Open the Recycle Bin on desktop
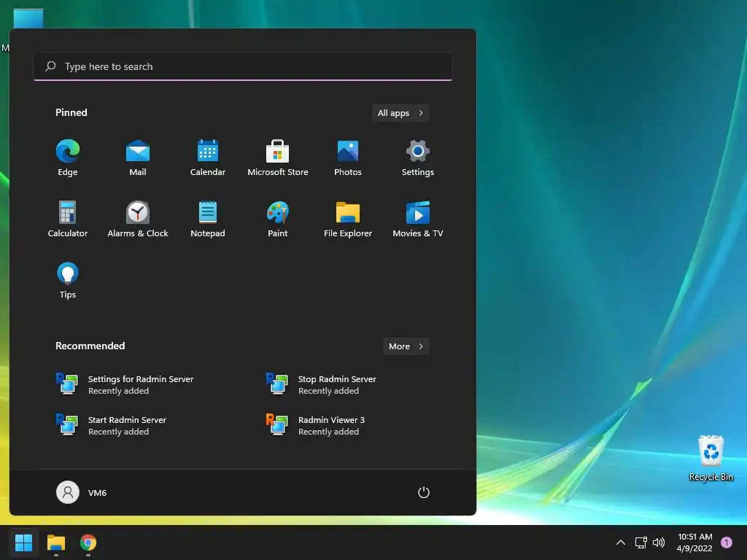 coord(711,458)
